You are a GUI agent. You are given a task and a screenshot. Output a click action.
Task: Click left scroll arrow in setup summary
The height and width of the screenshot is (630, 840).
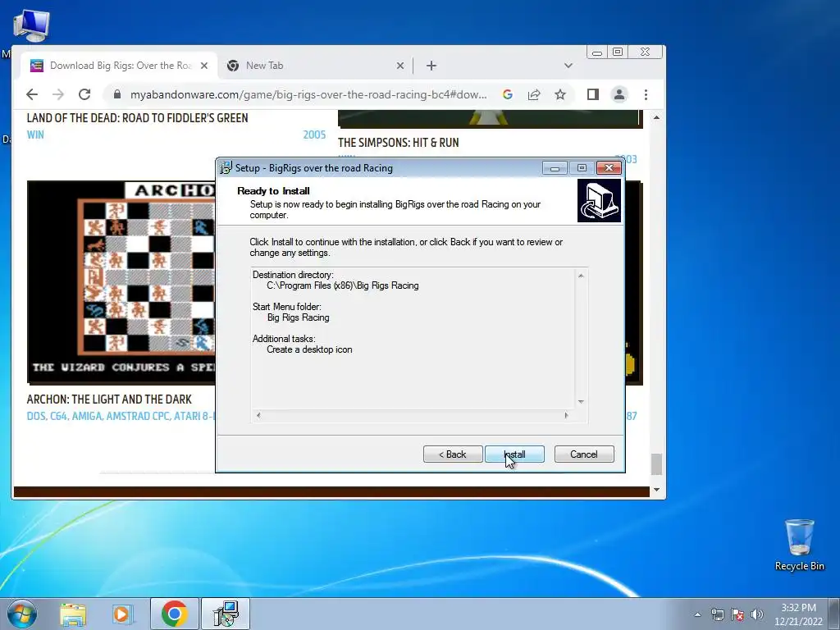tap(258, 415)
